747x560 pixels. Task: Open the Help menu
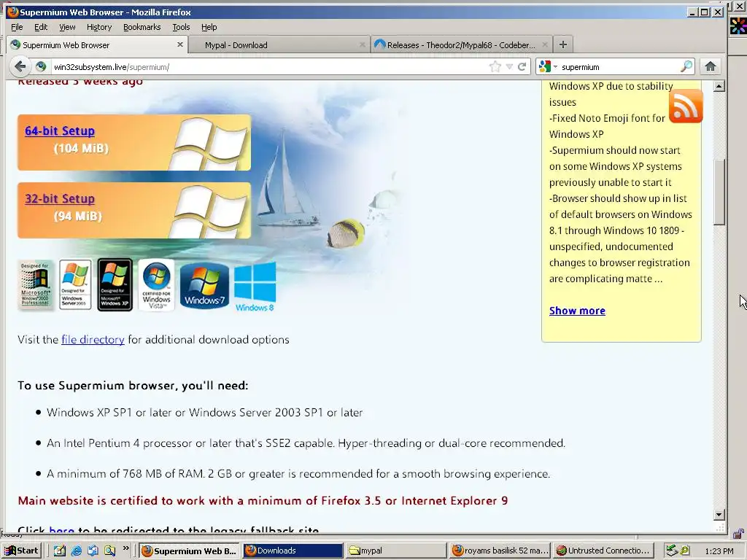tap(209, 27)
